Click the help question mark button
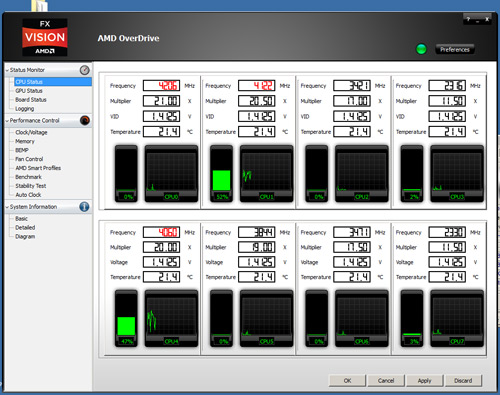The image size is (500, 395). pos(468,20)
